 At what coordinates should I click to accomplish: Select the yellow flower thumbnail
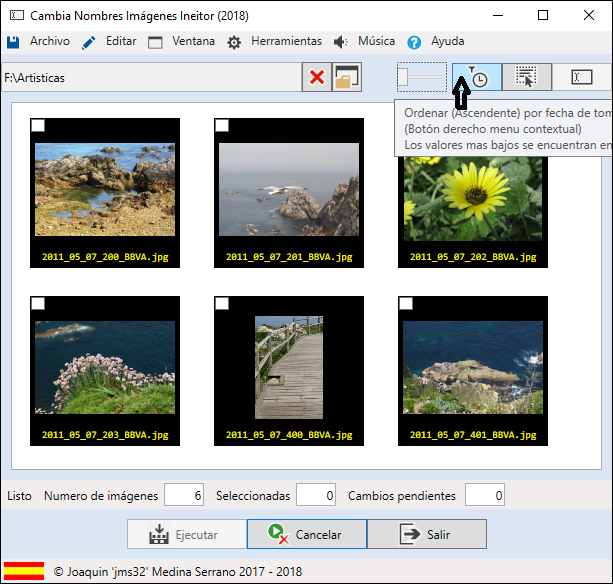[473, 199]
